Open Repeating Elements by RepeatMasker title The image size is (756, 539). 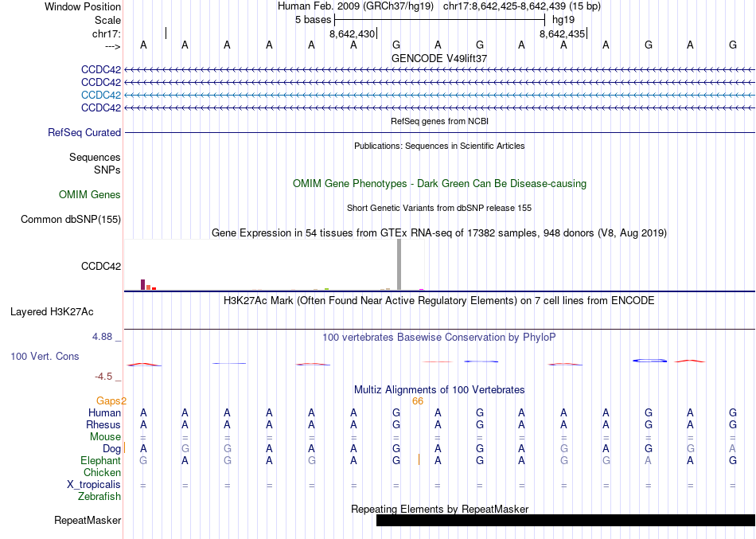coord(439,509)
